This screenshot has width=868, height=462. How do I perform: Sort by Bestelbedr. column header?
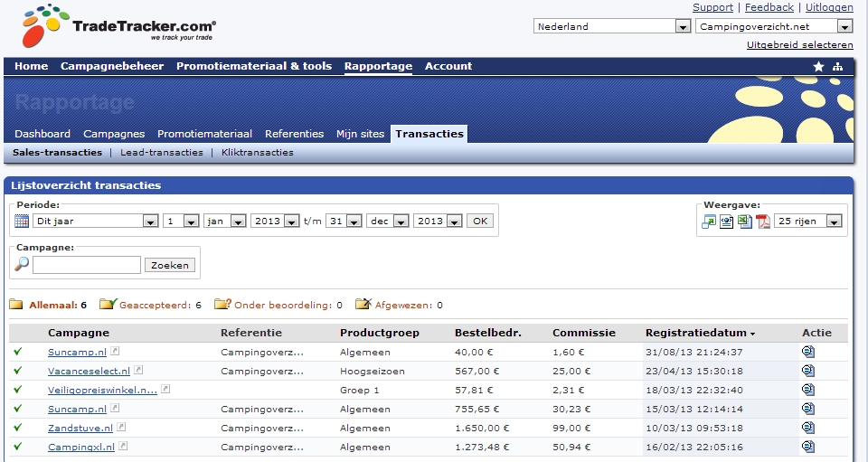coord(488,333)
